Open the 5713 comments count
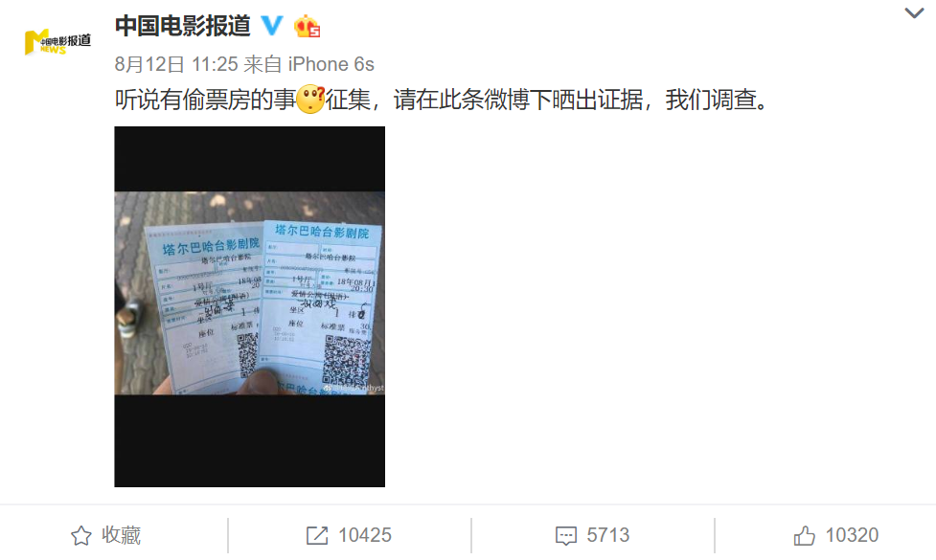This screenshot has height=560, width=936. 607,535
